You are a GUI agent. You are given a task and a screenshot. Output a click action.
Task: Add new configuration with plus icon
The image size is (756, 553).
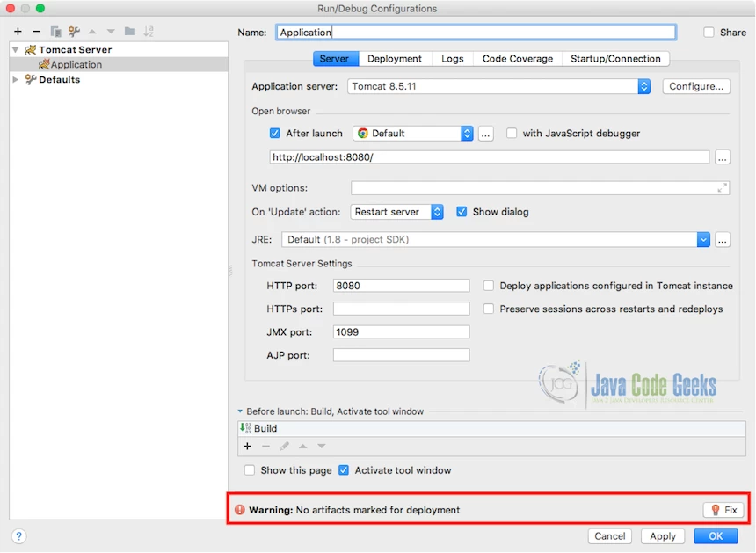18,32
